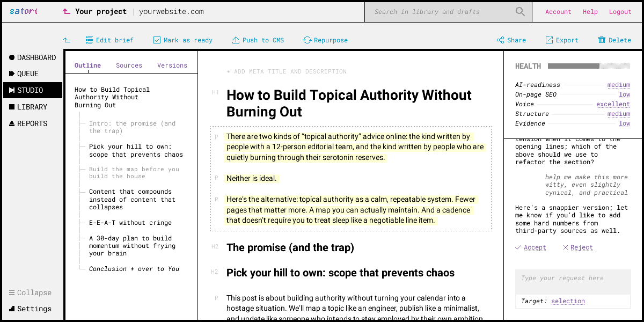Switch to the Sources tab

coord(129,65)
